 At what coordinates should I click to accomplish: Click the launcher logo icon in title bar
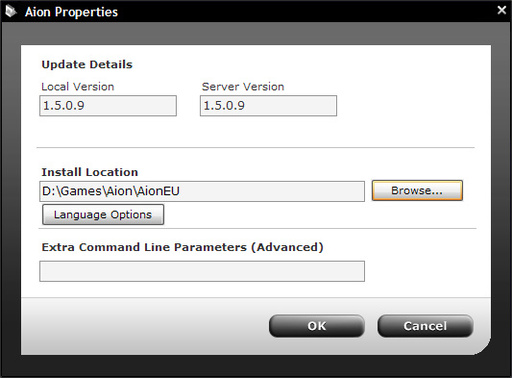coord(11,12)
